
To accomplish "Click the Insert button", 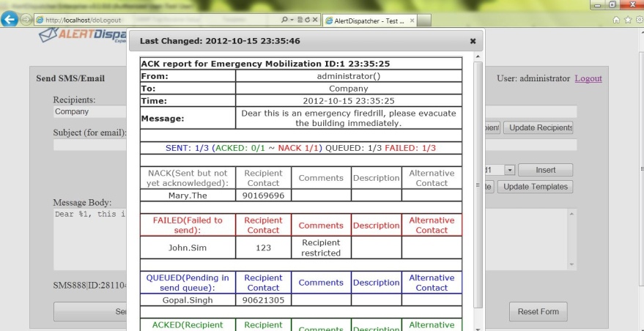I will point(545,170).
